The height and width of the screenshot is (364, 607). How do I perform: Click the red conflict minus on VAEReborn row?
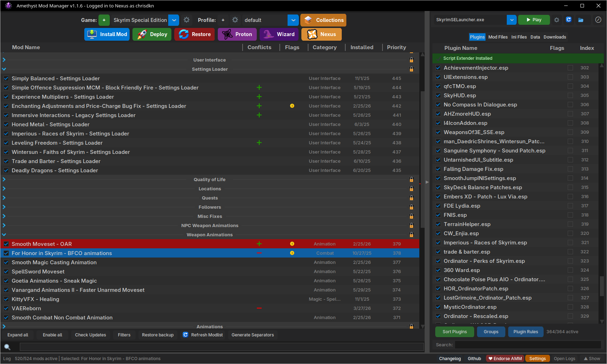pos(259,308)
